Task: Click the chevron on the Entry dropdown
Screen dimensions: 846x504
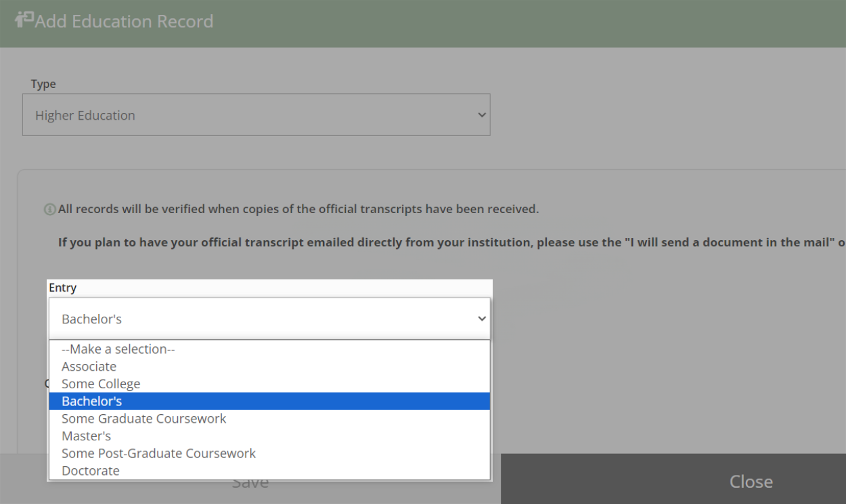Action: (x=481, y=317)
